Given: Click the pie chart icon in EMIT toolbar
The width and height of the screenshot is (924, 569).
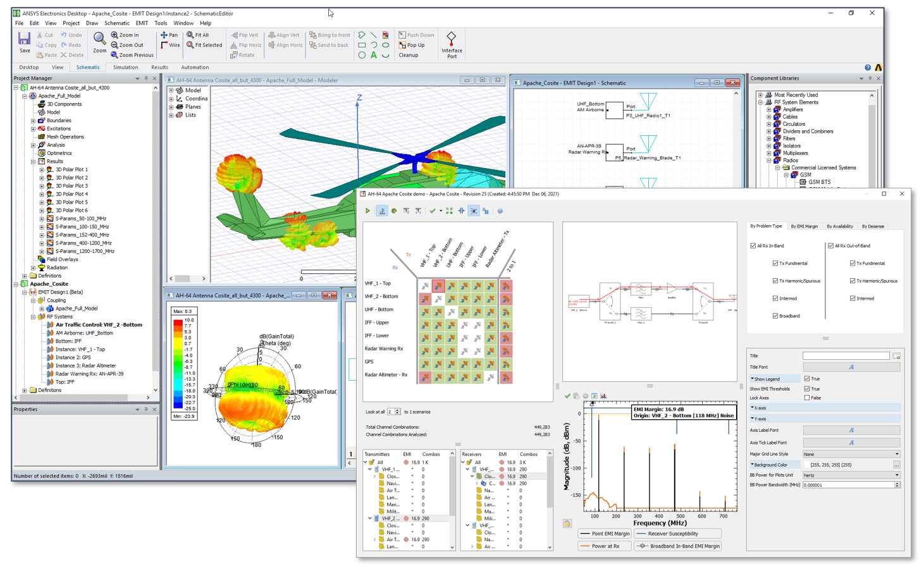Looking at the screenshot, I should 394,211.
